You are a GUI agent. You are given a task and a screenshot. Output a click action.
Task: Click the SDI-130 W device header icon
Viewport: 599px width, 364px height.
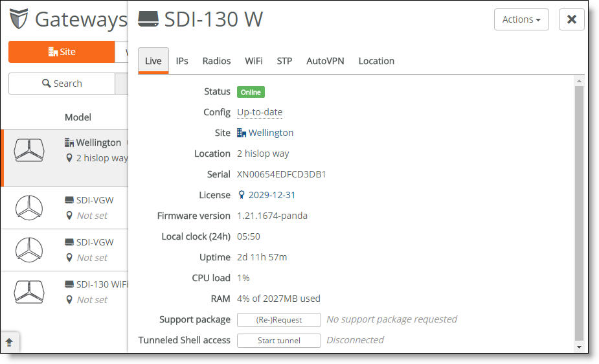point(148,19)
